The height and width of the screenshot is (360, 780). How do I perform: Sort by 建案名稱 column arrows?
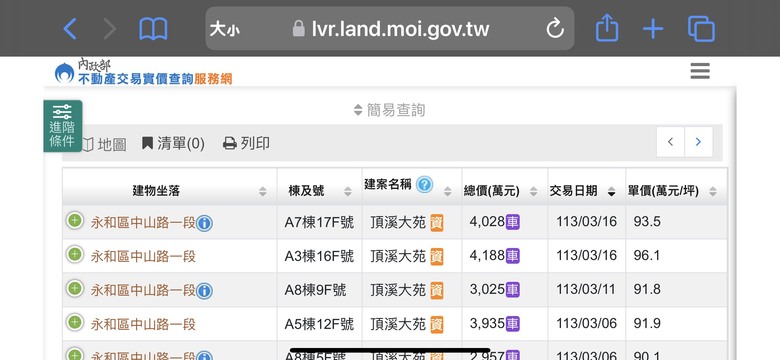pos(447,191)
